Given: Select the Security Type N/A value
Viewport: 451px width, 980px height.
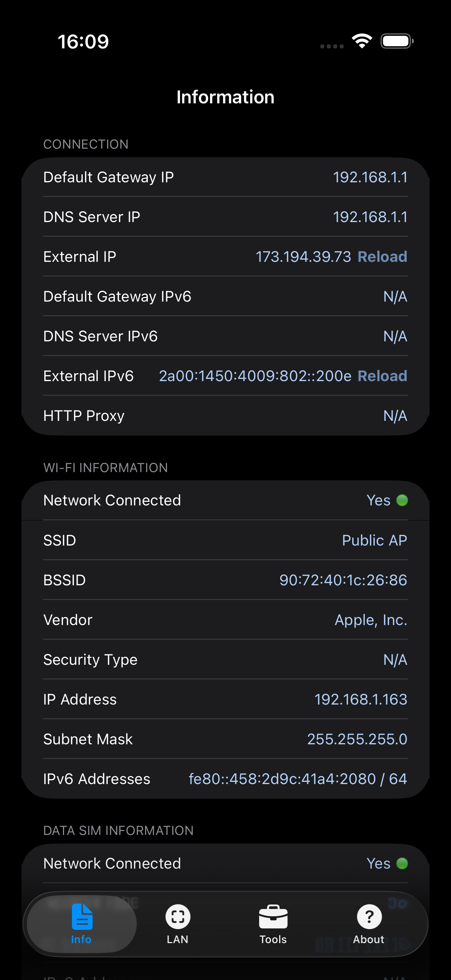Looking at the screenshot, I should [395, 660].
